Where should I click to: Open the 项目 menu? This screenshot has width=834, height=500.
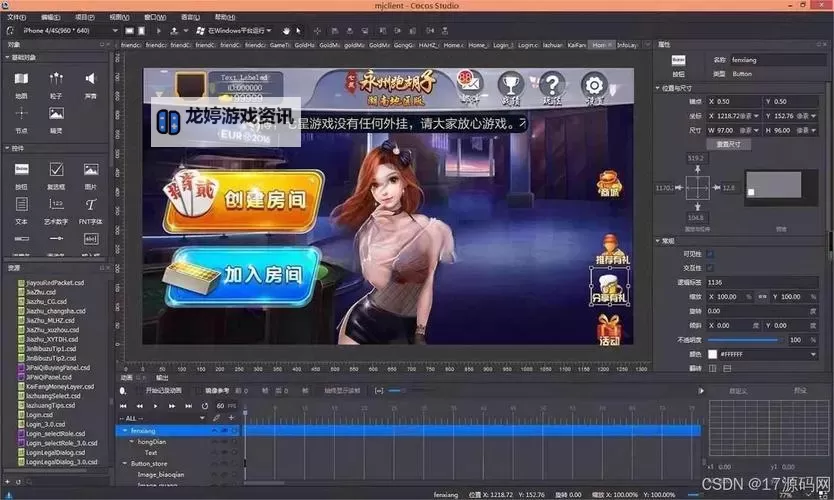(x=85, y=17)
